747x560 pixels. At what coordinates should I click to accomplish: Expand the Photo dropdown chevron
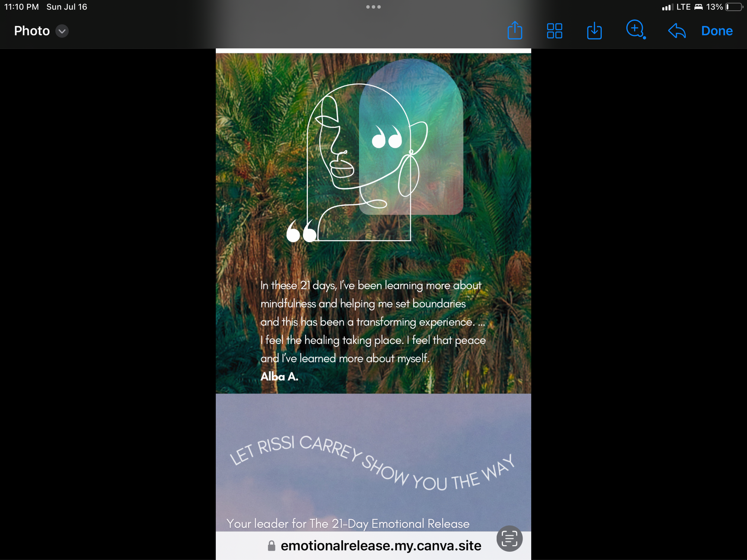(62, 31)
